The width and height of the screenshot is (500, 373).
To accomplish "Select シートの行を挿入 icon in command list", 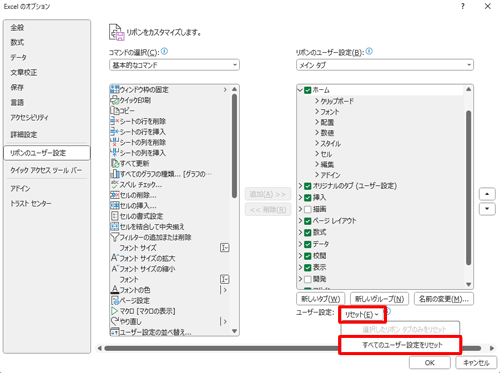I will [x=115, y=132].
